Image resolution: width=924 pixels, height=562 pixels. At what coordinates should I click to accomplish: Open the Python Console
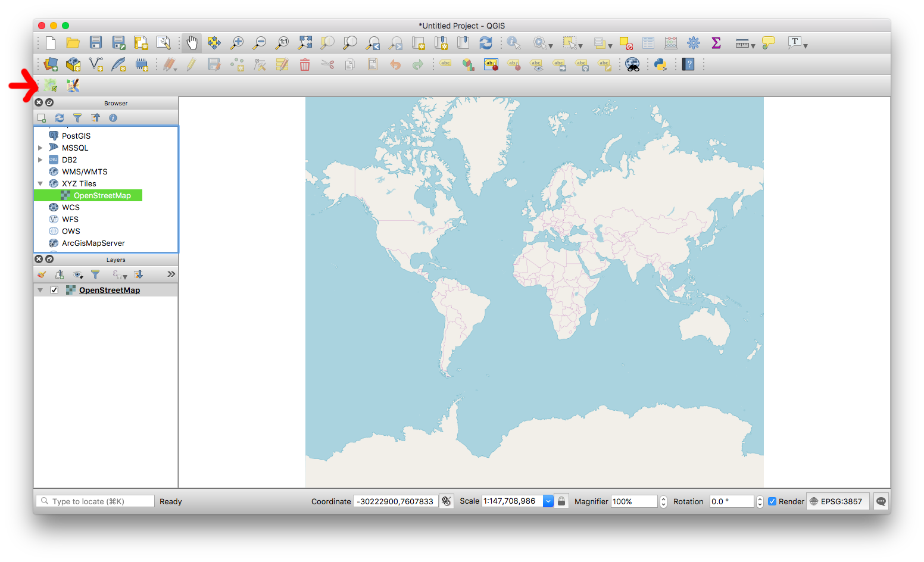(660, 64)
